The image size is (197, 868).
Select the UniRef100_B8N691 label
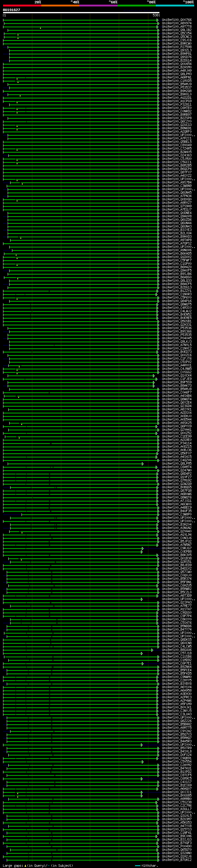pos(177,128)
